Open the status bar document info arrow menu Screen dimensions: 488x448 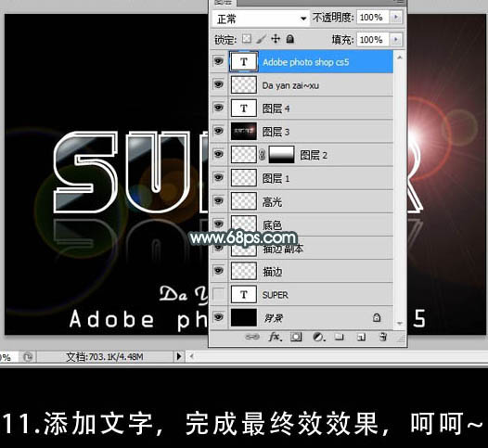[179, 356]
